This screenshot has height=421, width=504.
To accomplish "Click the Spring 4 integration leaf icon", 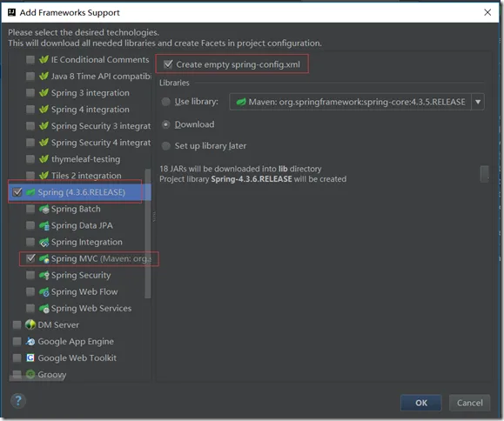I will (44, 110).
